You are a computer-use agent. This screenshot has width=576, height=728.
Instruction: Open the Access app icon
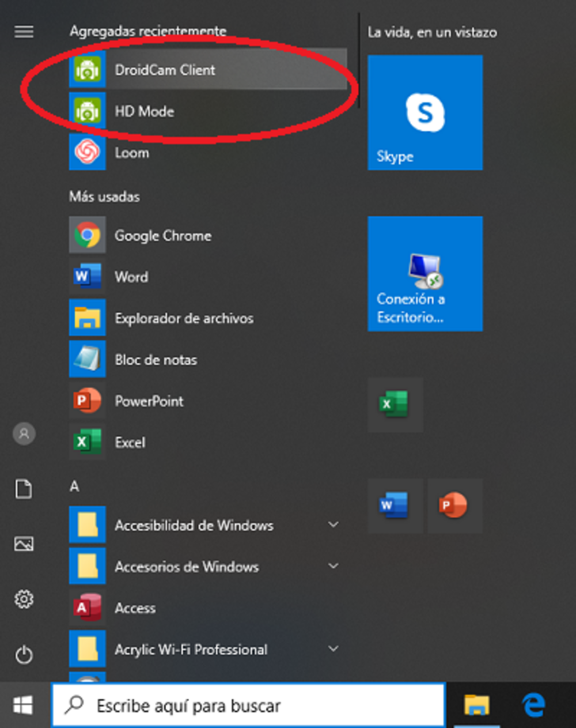(x=87, y=608)
